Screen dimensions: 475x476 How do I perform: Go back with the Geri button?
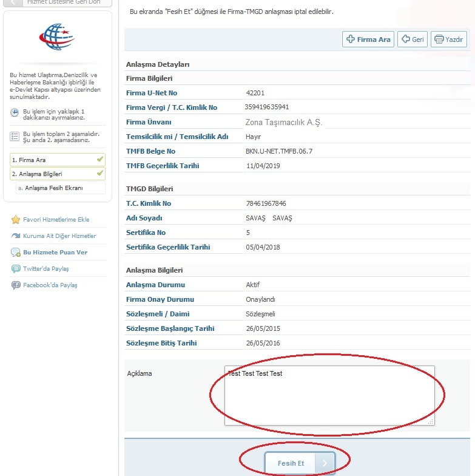click(412, 39)
